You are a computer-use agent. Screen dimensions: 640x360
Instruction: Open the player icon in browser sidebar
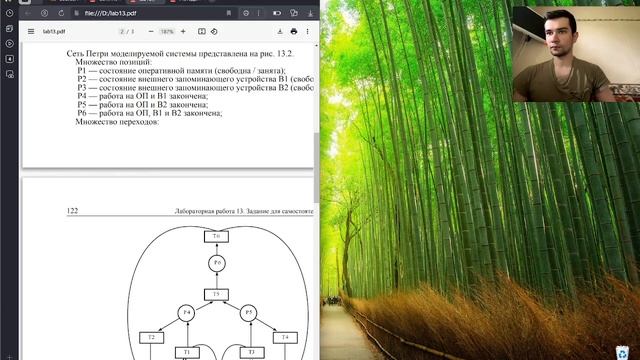pyautogui.click(x=9, y=44)
